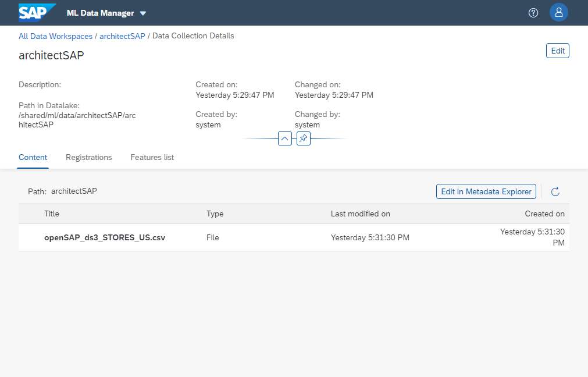Click the Last modified on column header
588x377 pixels.
point(361,214)
